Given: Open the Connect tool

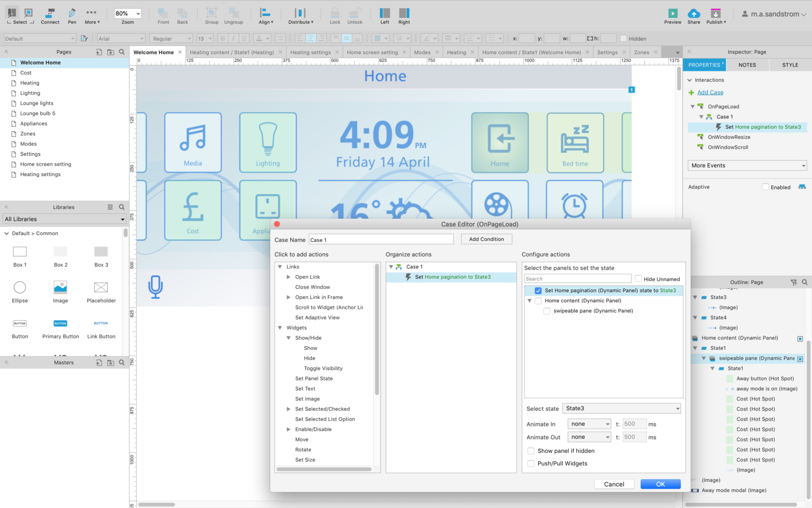Looking at the screenshot, I should point(50,14).
